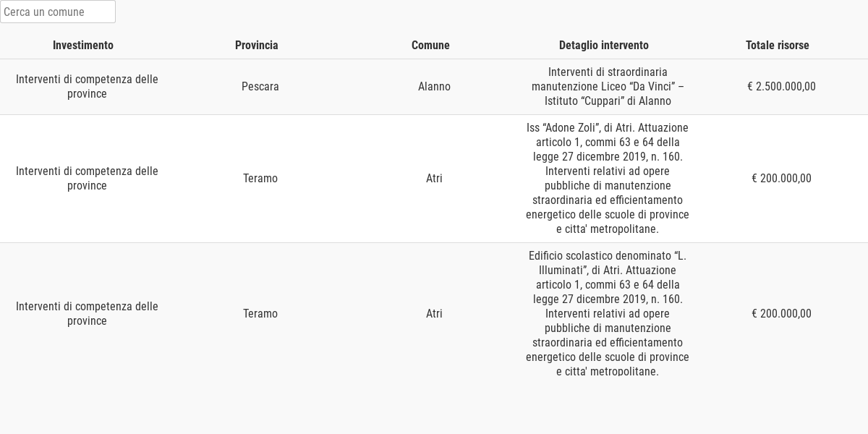Click the Totale risorse column header

click(x=778, y=45)
